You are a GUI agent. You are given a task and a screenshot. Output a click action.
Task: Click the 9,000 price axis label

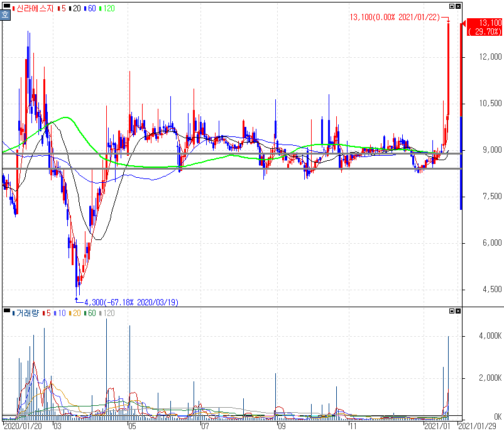[x=492, y=150]
